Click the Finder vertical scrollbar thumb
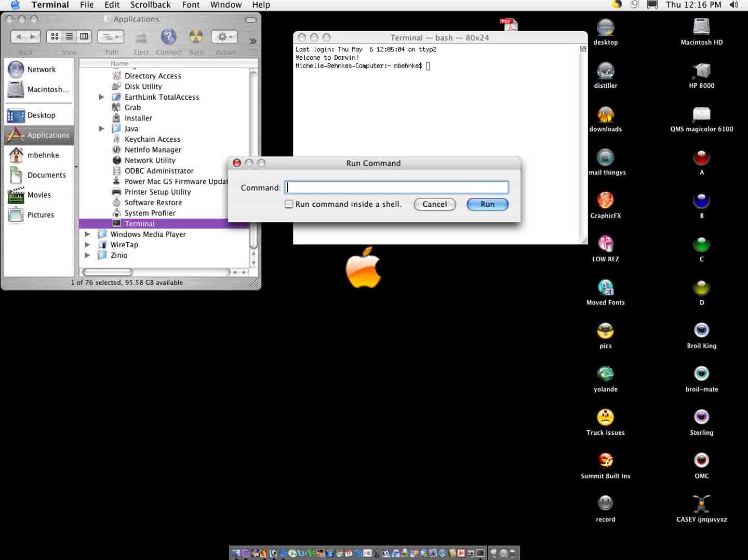Image resolution: width=748 pixels, height=560 pixels. click(253, 159)
